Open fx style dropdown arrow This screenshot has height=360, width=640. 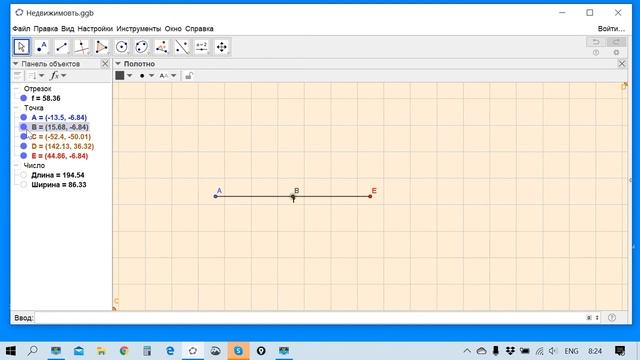click(64, 76)
